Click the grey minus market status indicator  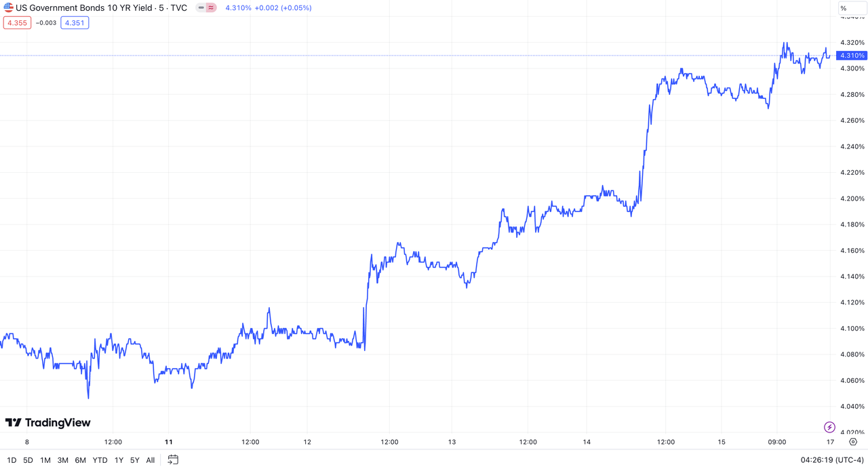click(201, 8)
